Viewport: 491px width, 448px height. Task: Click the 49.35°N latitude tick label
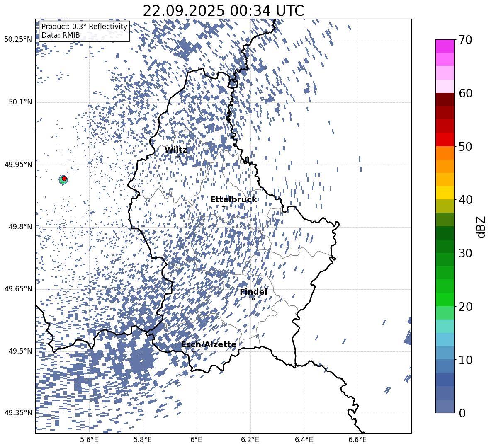18,413
